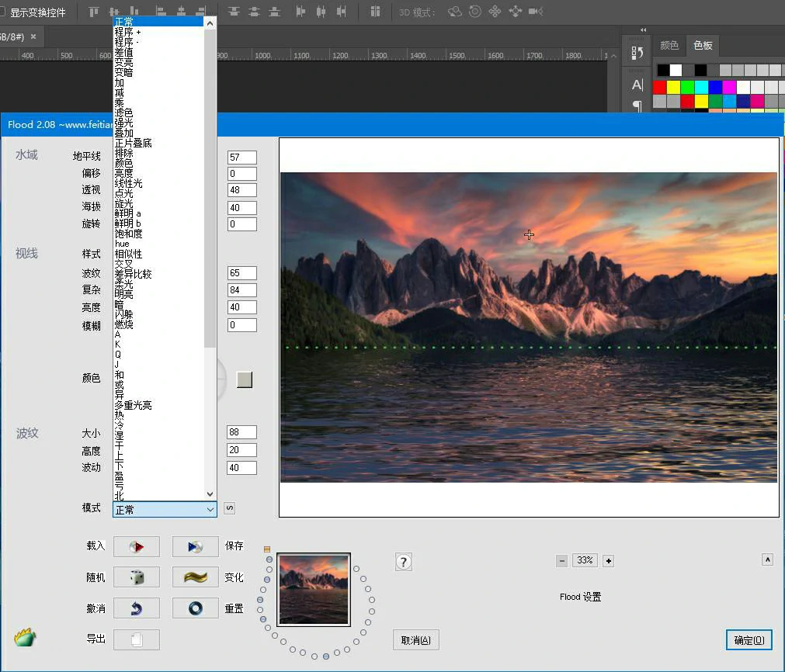Screen dimensions: 785x672
Task: Click the 随机 dice button
Action: coord(137,577)
